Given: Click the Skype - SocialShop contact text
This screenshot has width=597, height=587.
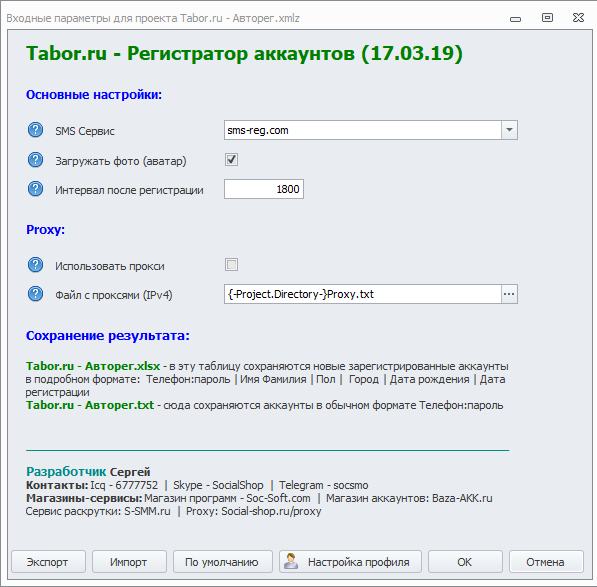Looking at the screenshot, I should 218,485.
